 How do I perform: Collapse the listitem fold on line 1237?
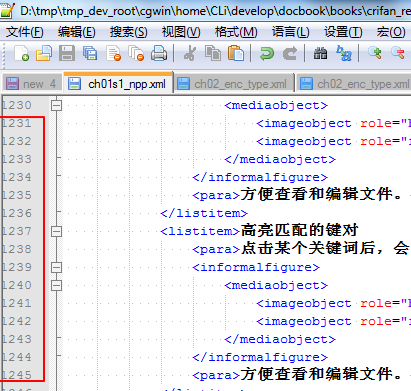pos(56,231)
